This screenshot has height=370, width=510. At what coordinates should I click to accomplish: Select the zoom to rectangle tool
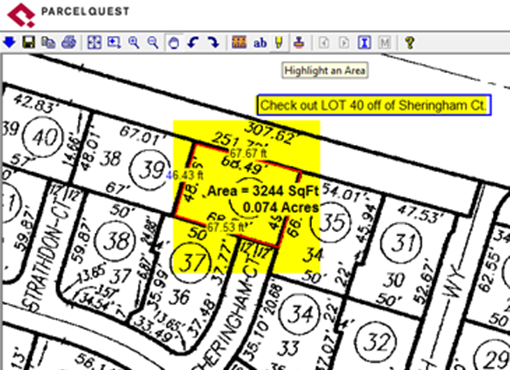(114, 42)
